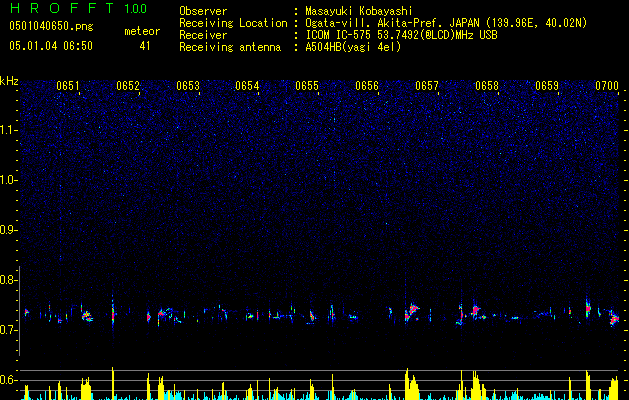The image size is (629, 400).
Task: Select filename 0501040650.png
Action: (51, 26)
